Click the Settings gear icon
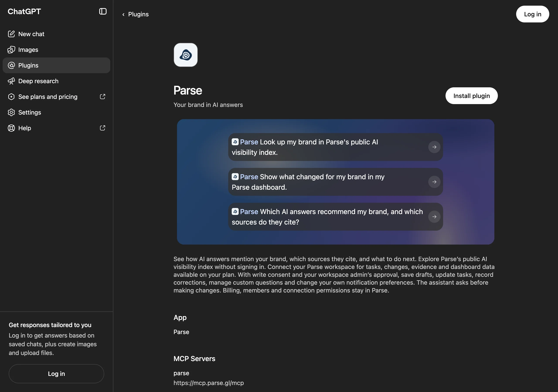 click(11, 112)
